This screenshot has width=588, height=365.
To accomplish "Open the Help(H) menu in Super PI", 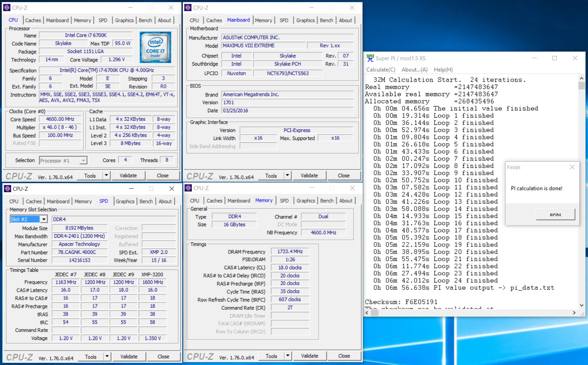I will [443, 70].
